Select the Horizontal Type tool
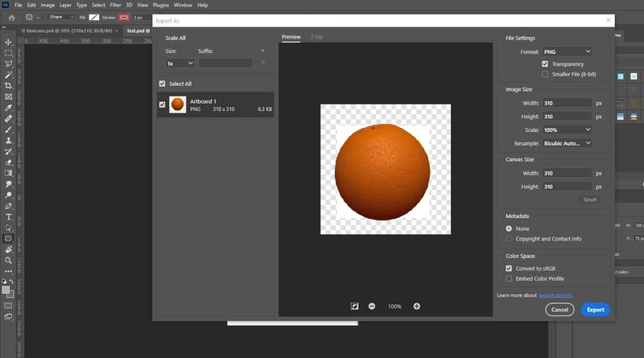This screenshot has width=644, height=358. coord(8,216)
